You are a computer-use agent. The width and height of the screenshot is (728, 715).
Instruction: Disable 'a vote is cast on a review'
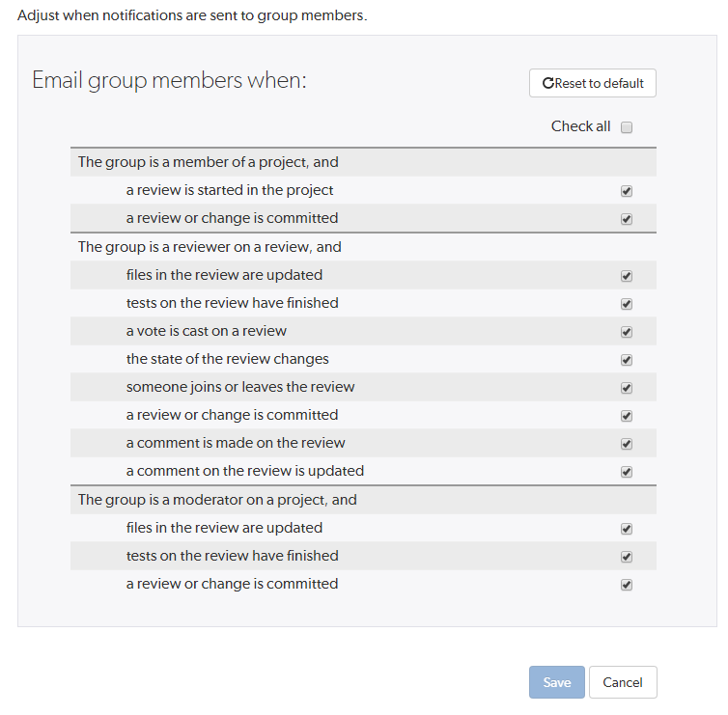pos(627,332)
